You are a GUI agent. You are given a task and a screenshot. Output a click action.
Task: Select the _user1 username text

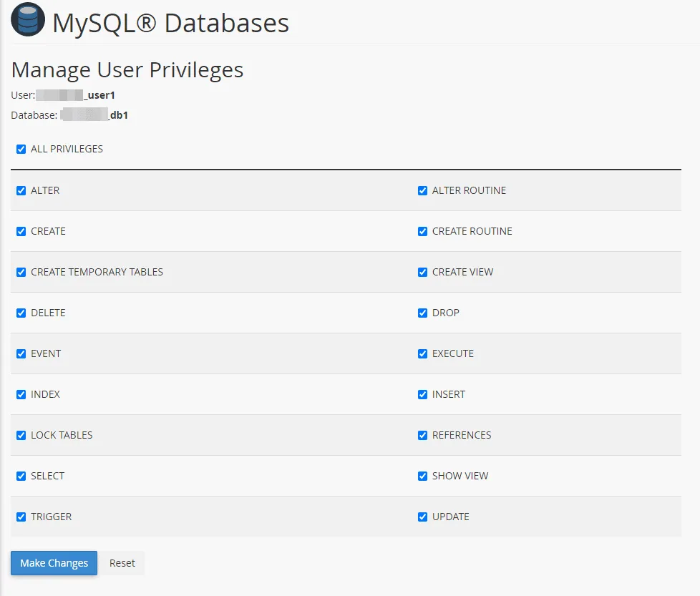click(99, 95)
